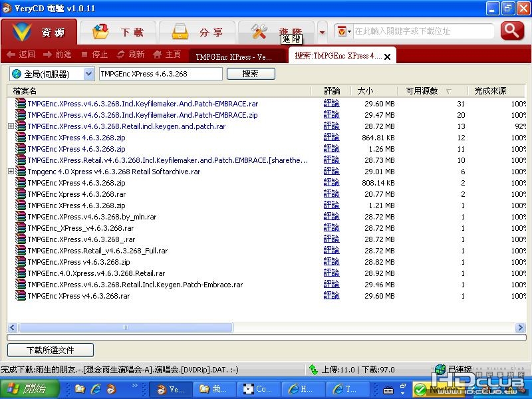Go to home page with 主頁

(x=167, y=55)
